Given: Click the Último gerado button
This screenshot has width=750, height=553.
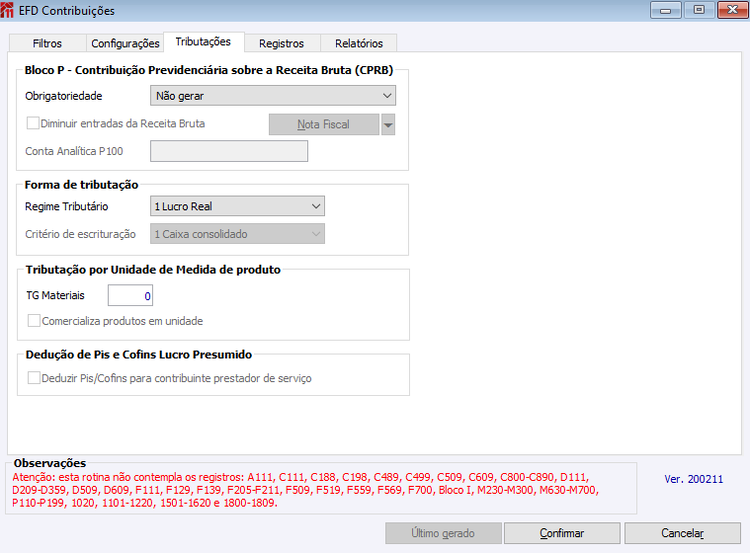Looking at the screenshot, I should pyautogui.click(x=443, y=533).
